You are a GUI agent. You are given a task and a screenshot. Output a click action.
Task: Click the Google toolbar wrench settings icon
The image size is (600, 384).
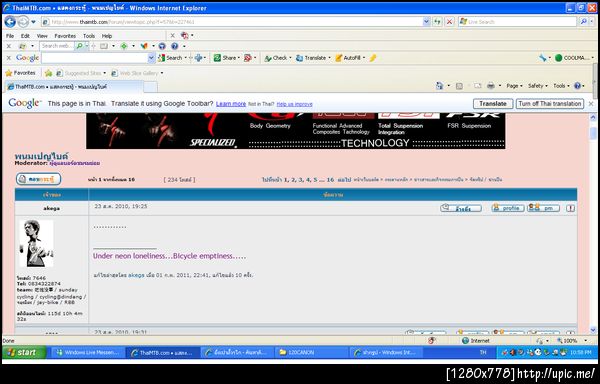point(543,58)
